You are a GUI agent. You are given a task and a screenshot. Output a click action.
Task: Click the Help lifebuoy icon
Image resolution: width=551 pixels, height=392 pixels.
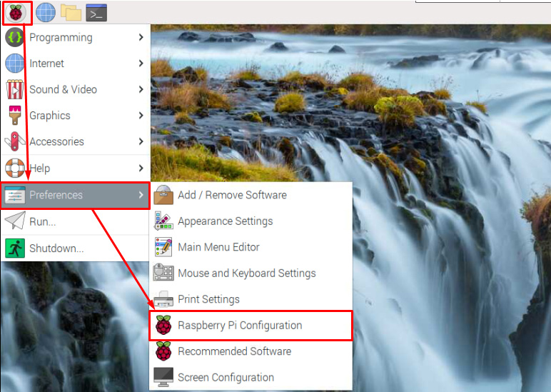[x=14, y=168]
